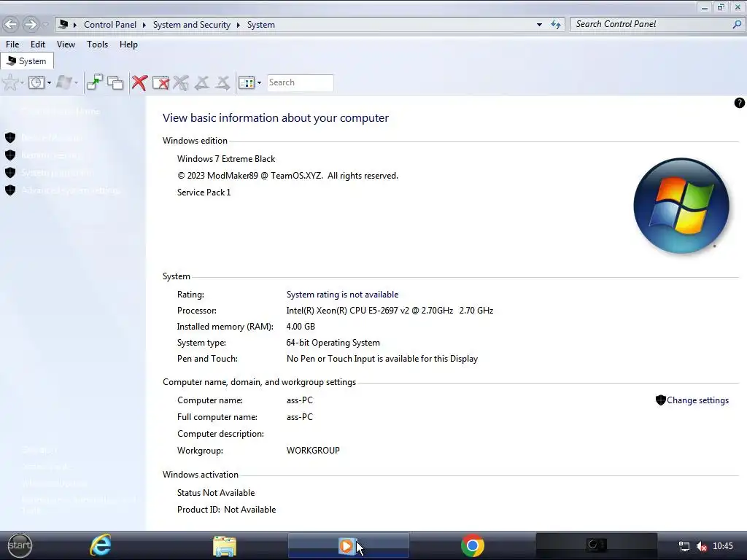Open Windows Explorer from the taskbar
Viewport: 747px width, 560px height.
pyautogui.click(x=225, y=545)
